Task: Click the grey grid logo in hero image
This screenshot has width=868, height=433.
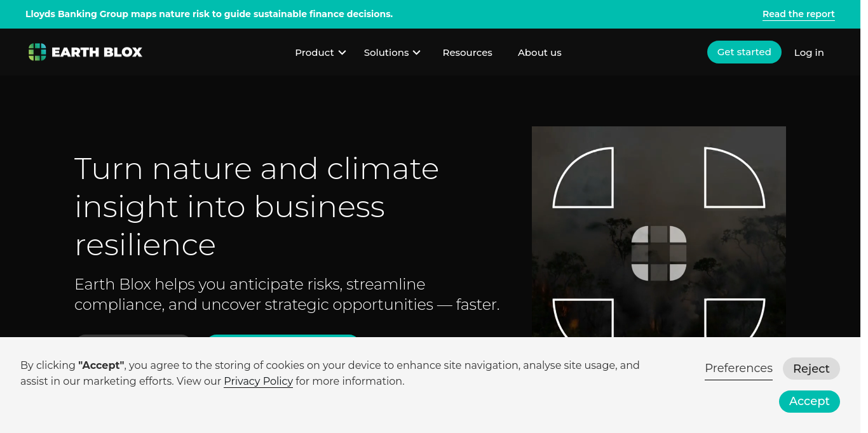Action: point(659,253)
